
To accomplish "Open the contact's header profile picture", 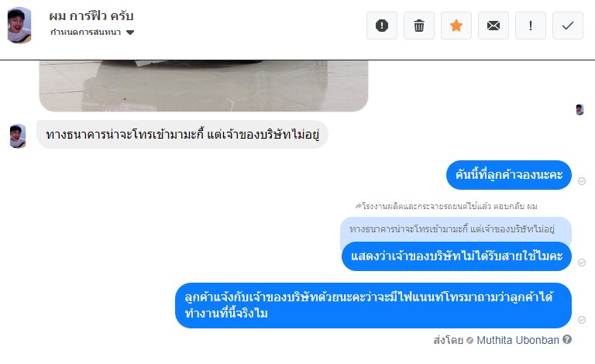I will coord(19,25).
